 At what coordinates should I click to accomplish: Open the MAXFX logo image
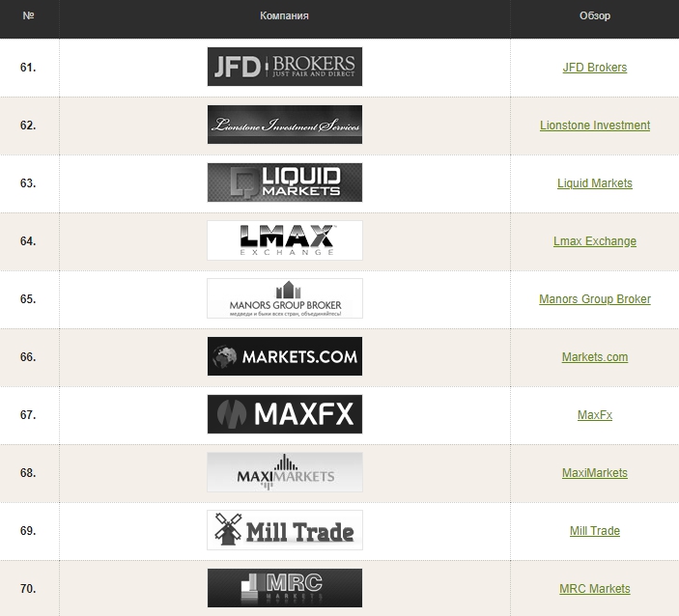[285, 414]
